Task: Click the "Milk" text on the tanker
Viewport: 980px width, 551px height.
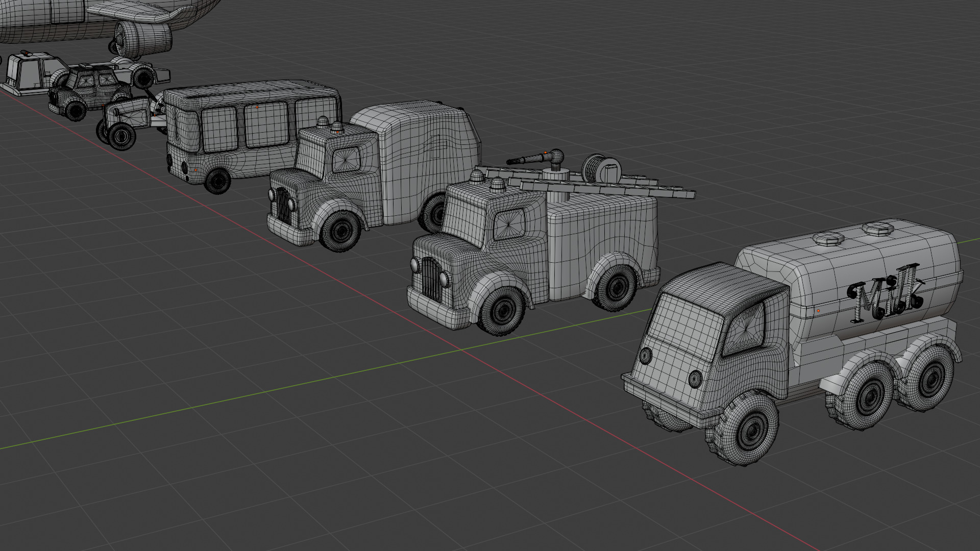Action: coord(886,294)
